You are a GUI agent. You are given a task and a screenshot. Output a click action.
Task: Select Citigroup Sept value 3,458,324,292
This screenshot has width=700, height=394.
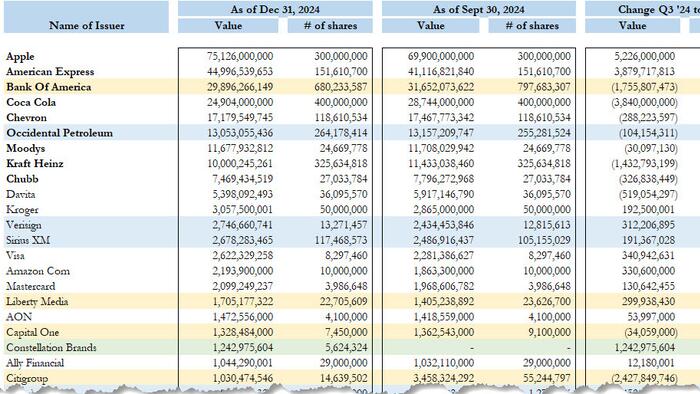pos(444,378)
